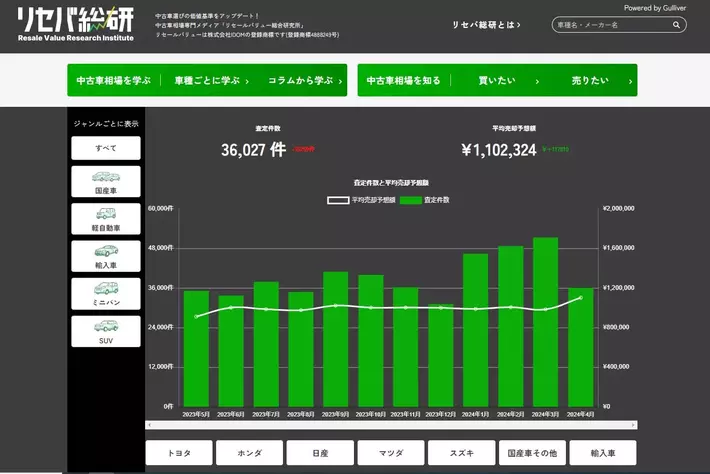Click chevron next to 車種ごとに学ぶ
Image resolution: width=710 pixels, height=474 pixels.
click(x=247, y=81)
